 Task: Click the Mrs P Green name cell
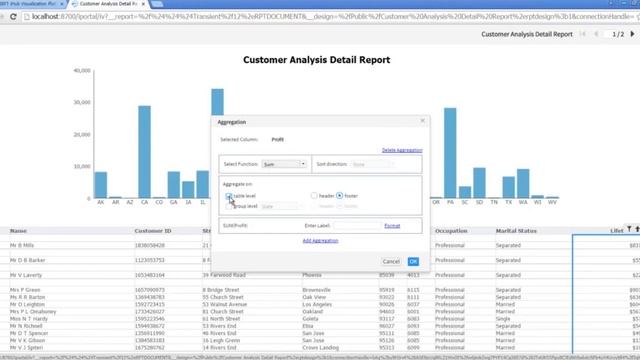point(25,290)
